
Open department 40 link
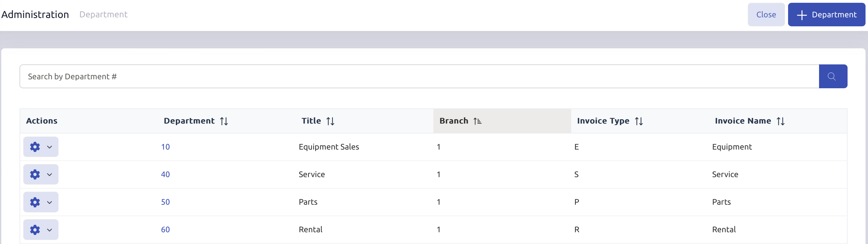coord(165,175)
